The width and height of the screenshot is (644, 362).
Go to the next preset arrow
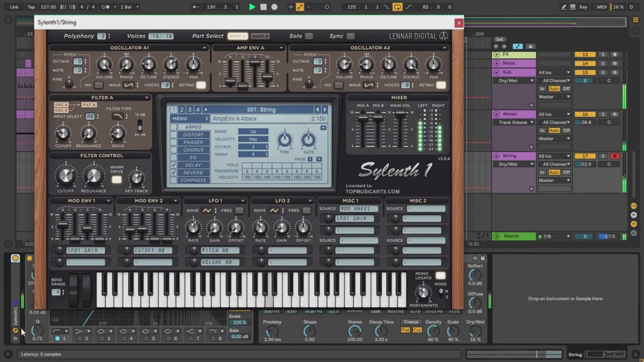[325, 110]
